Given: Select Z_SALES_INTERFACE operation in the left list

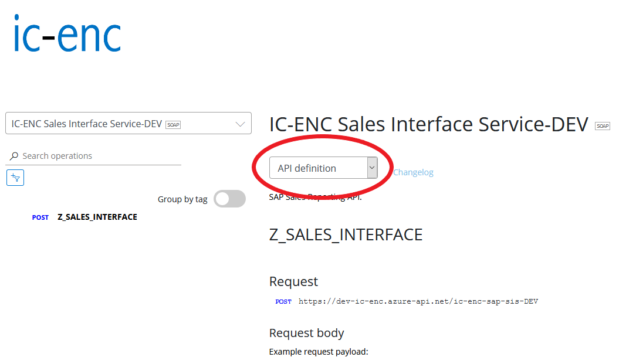Looking at the screenshot, I should point(97,217).
